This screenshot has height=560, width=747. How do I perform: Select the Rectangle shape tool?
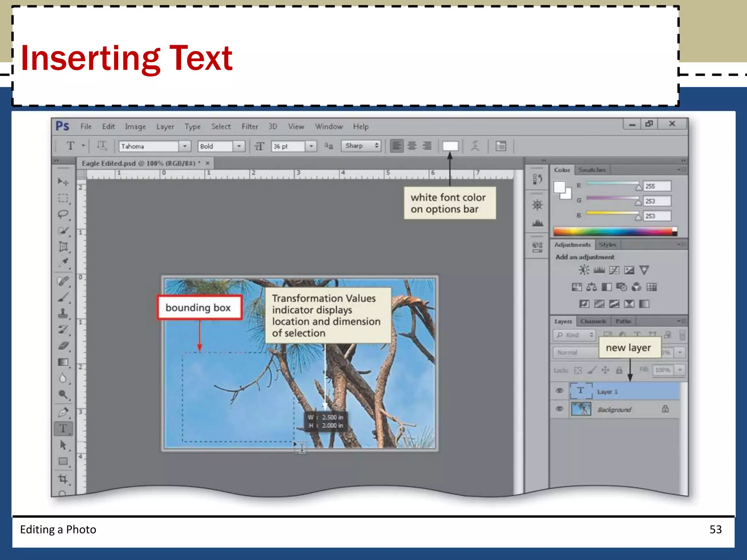click(x=63, y=462)
